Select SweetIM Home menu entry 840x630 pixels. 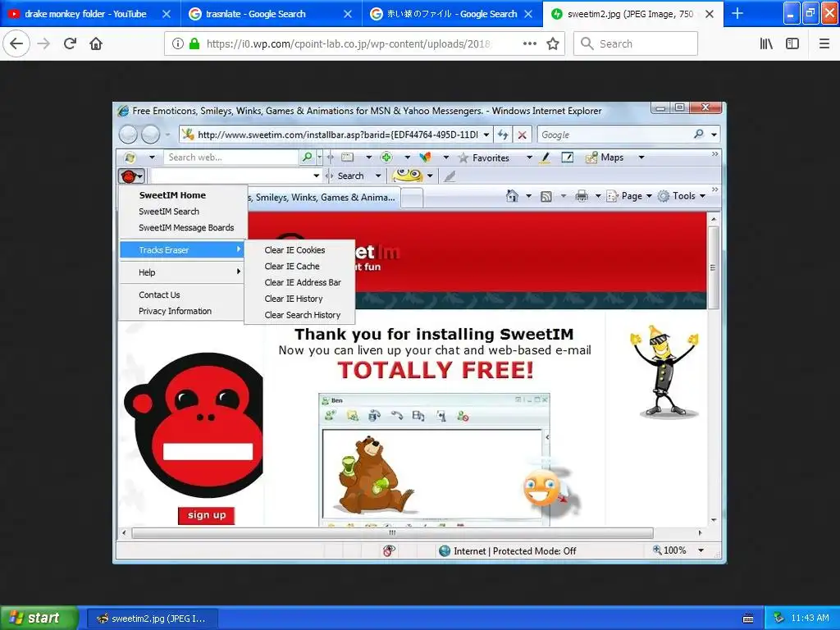click(x=172, y=195)
